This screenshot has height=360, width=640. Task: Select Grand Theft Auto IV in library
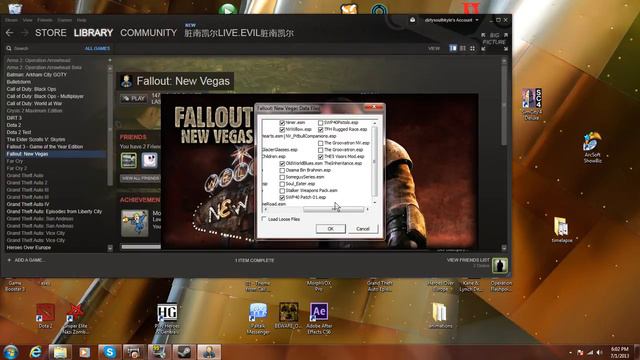pyautogui.click(x=28, y=204)
